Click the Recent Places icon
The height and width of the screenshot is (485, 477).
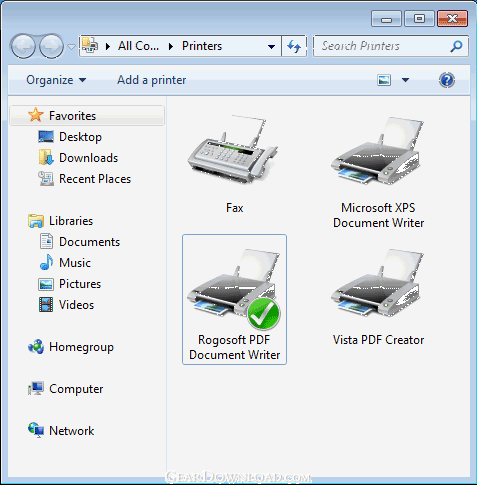point(46,179)
